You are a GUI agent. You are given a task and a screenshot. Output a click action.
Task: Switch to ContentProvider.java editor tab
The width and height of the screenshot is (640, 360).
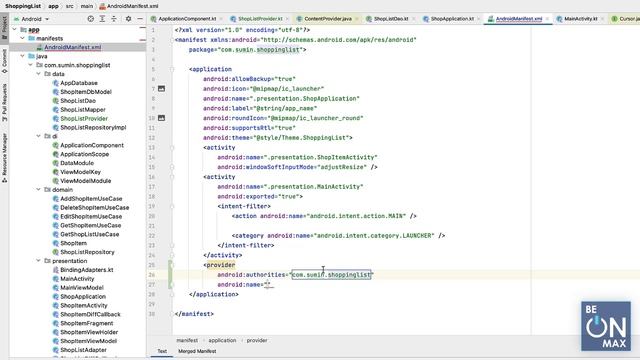point(328,19)
